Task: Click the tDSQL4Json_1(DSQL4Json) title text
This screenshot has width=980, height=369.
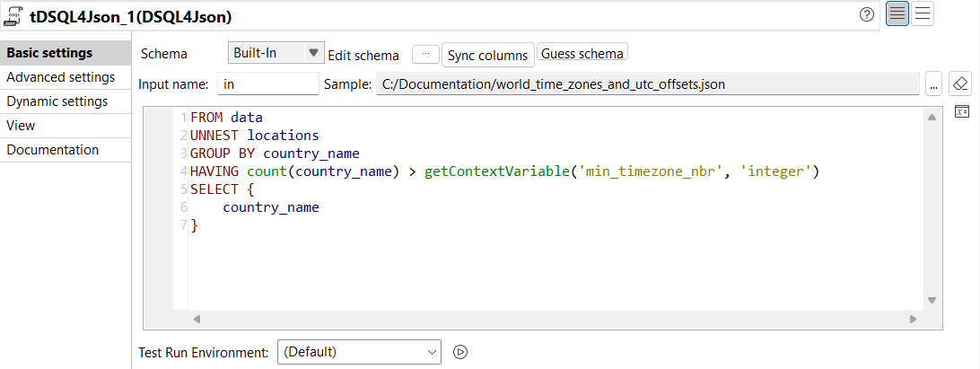Action: [131, 17]
